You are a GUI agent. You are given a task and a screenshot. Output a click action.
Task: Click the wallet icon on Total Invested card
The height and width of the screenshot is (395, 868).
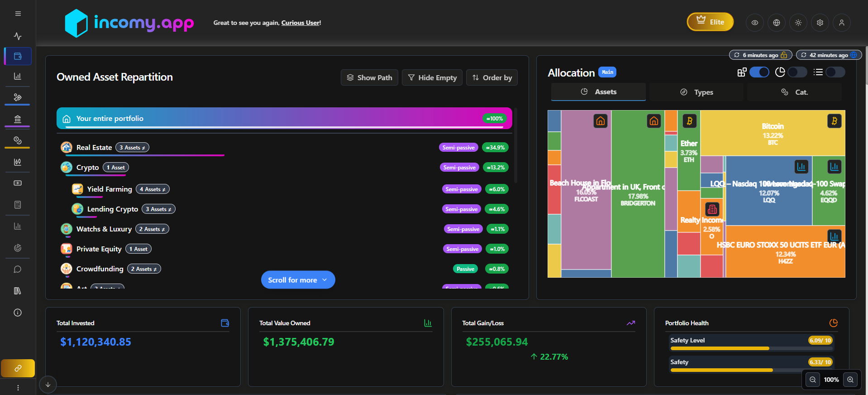225,323
